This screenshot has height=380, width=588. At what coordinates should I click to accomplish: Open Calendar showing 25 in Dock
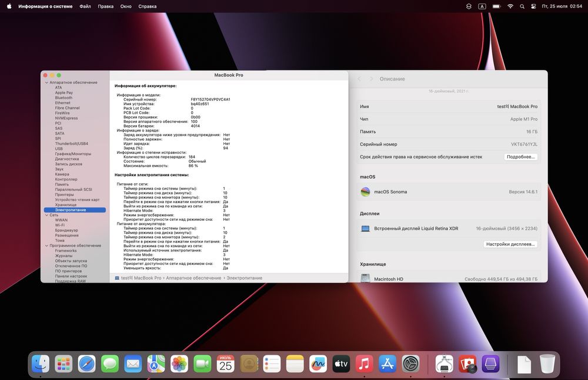225,364
